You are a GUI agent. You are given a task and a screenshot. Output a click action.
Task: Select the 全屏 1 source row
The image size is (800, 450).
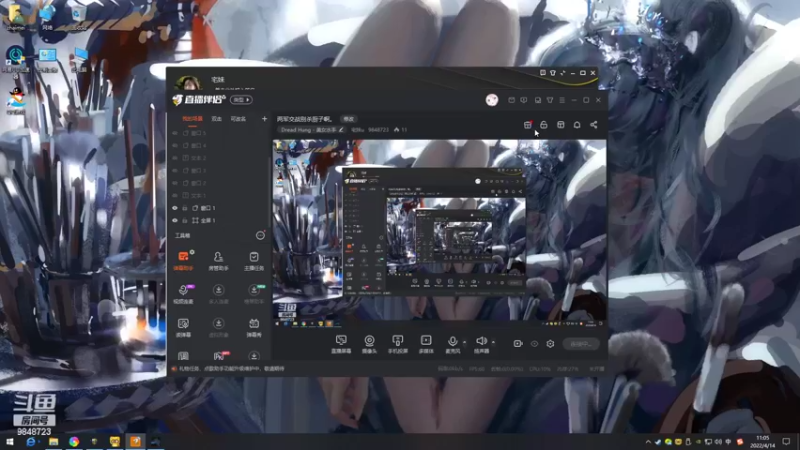point(219,220)
